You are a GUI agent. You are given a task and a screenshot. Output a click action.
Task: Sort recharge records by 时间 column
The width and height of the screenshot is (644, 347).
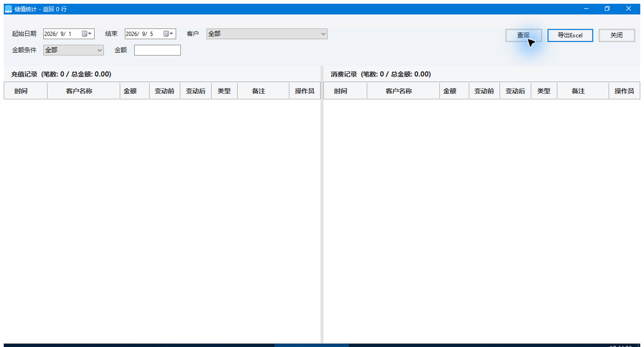pyautogui.click(x=26, y=91)
